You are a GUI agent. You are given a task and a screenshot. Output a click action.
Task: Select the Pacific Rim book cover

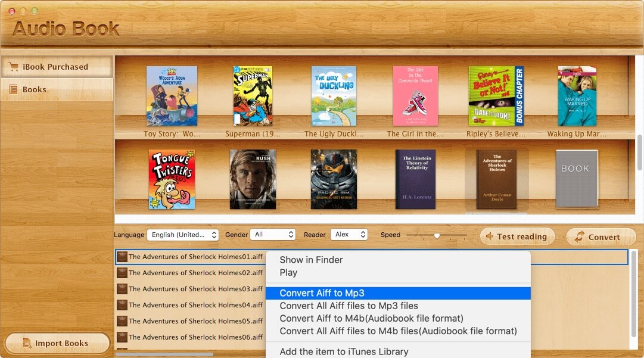tap(334, 179)
